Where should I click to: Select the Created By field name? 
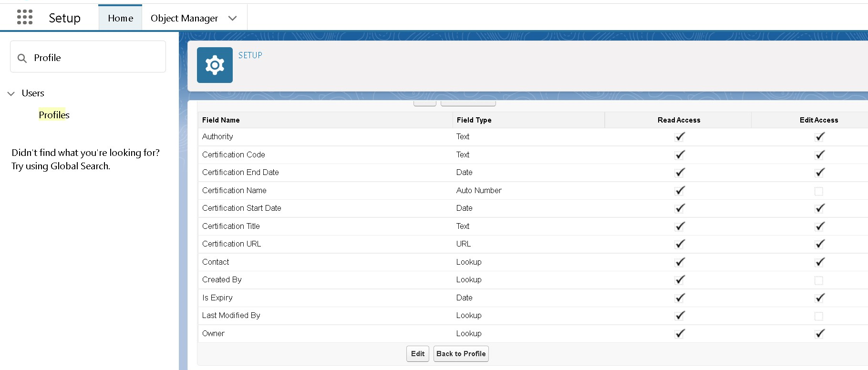click(x=222, y=279)
